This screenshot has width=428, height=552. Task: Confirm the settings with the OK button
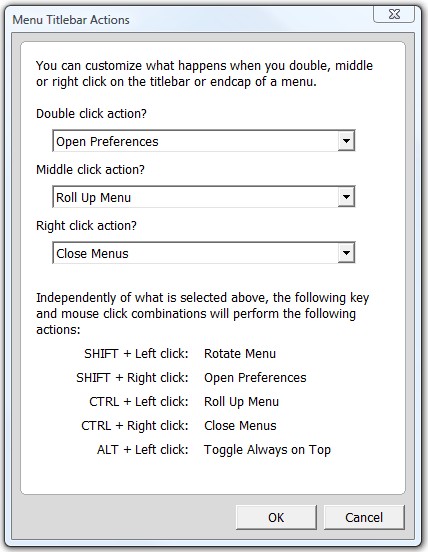(276, 518)
